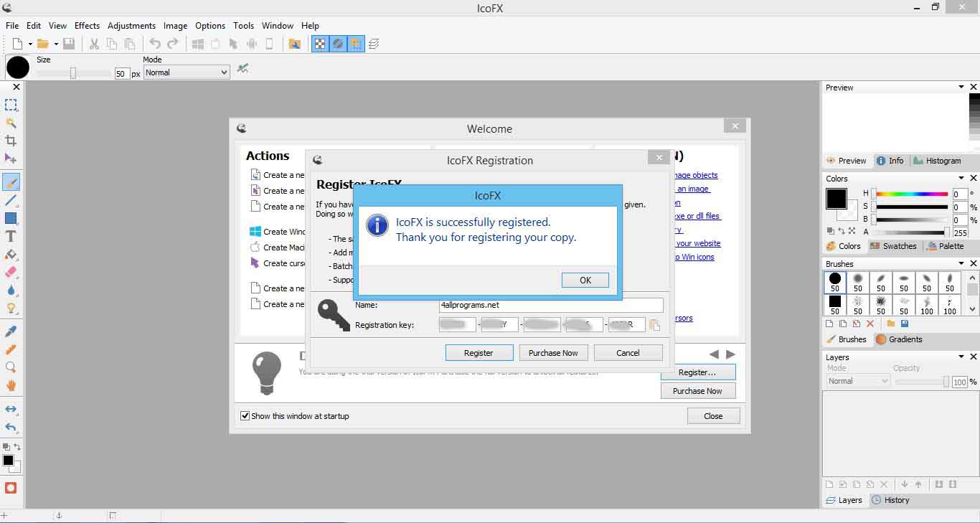Click the image library toolbar icon
The height and width of the screenshot is (523, 980).
295,44
